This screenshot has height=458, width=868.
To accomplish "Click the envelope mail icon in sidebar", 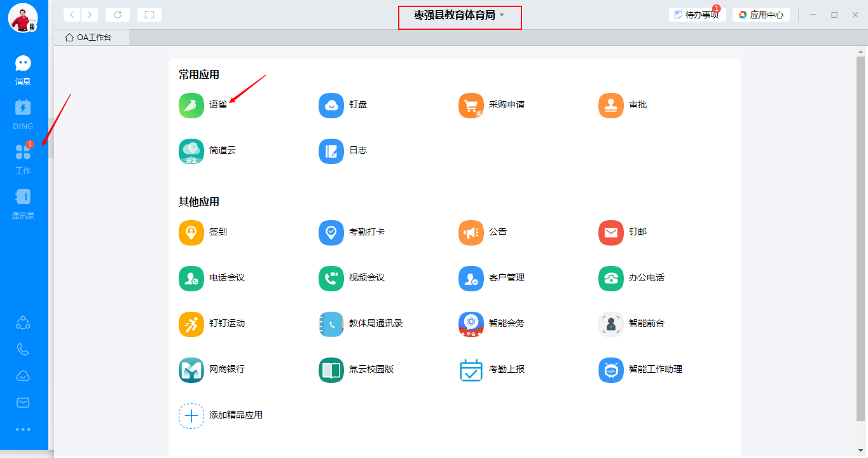I will 23,403.
